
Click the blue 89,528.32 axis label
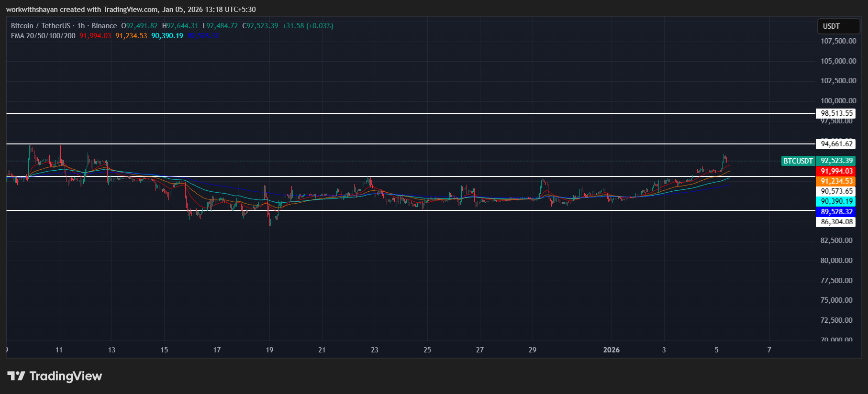point(836,212)
